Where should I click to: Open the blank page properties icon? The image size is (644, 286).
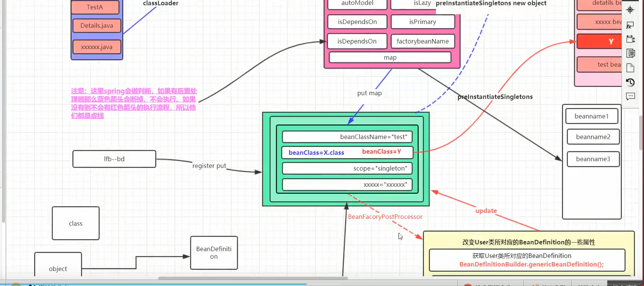click(631, 68)
